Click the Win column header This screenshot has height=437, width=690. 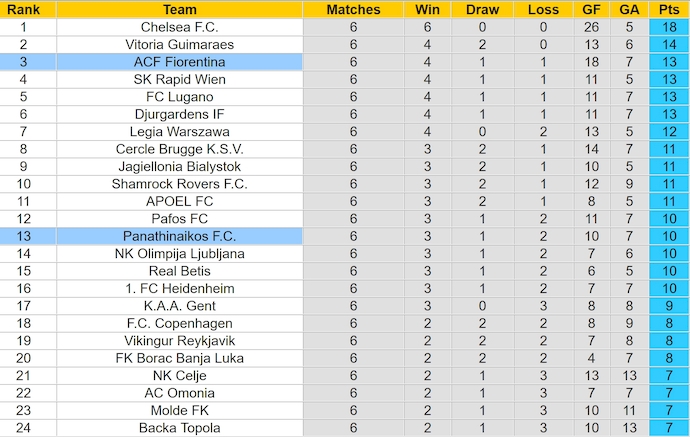pyautogui.click(x=423, y=9)
